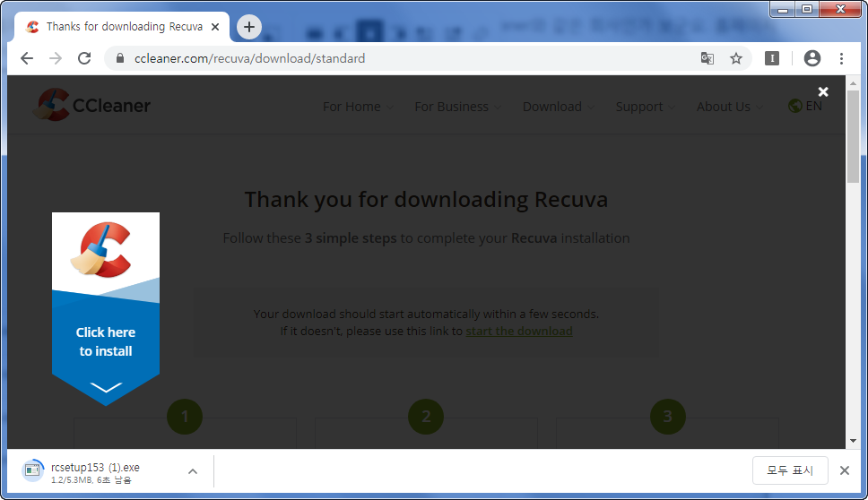The width and height of the screenshot is (868, 500).
Task: Click the CCleaner logo in header
Action: point(91,105)
